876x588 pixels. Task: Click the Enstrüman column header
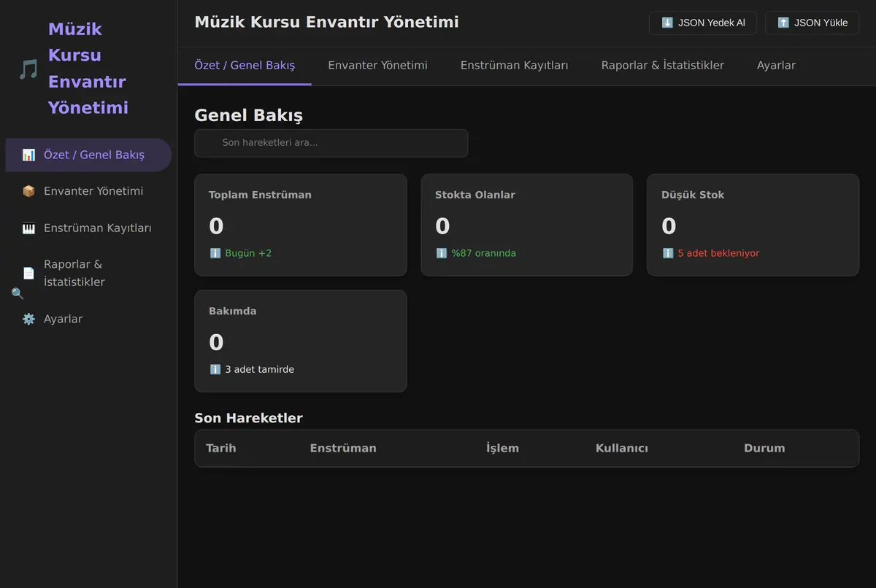tap(343, 448)
